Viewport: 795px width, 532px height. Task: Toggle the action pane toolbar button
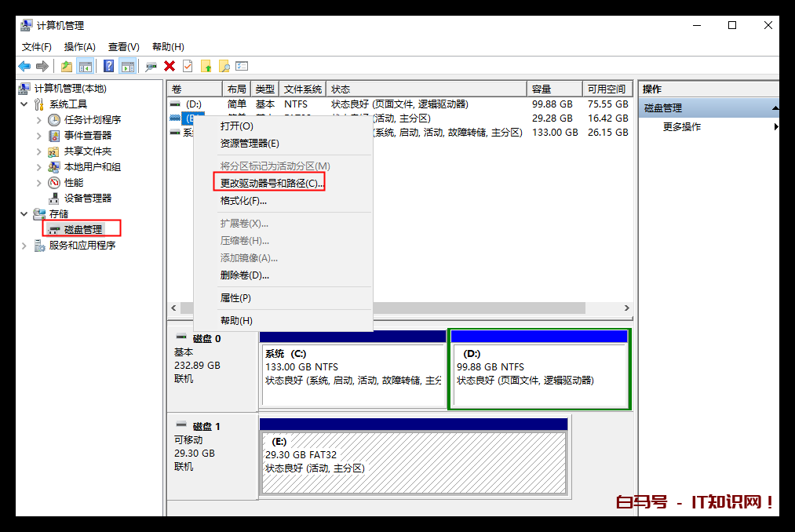[x=128, y=67]
